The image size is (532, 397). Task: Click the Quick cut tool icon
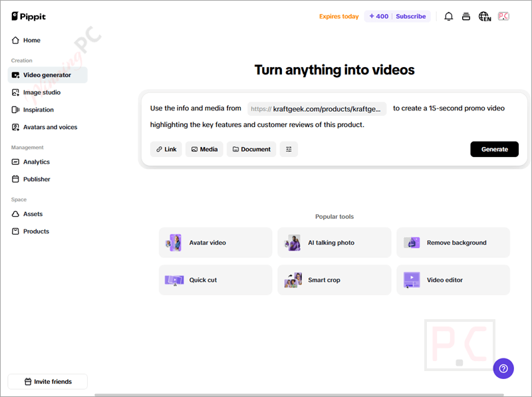pos(174,280)
